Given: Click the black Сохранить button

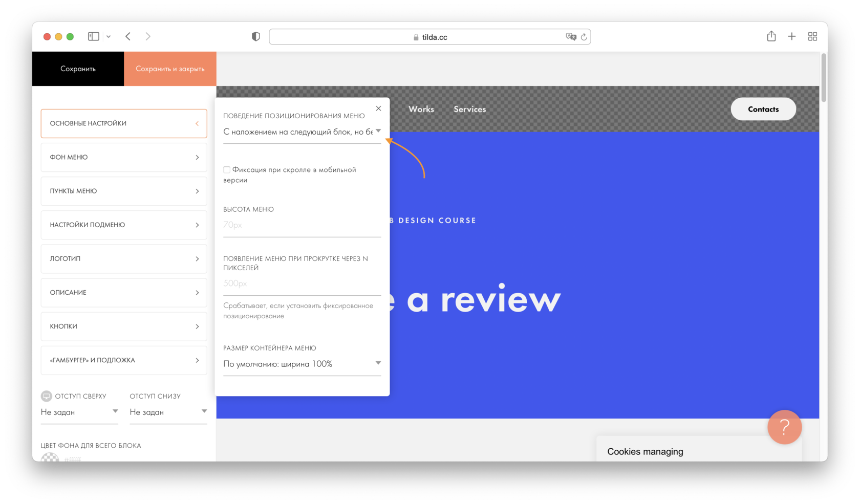Looking at the screenshot, I should click(78, 69).
